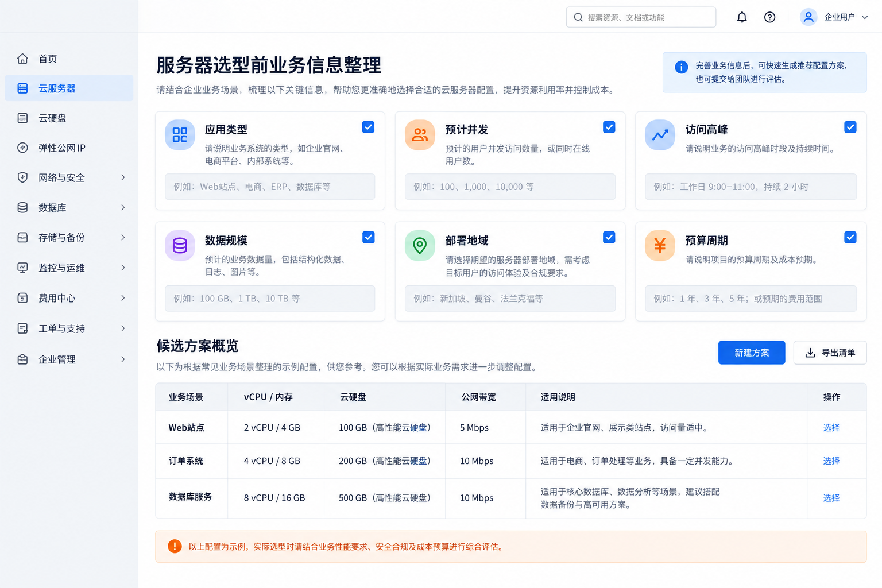Image resolution: width=882 pixels, height=588 pixels.
Task: Click the 预计并发 users icon
Action: pos(420,135)
